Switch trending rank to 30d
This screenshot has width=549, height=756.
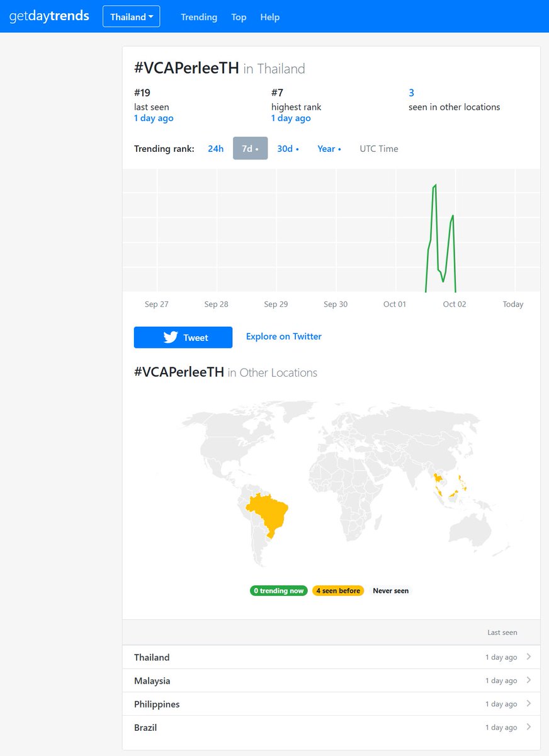click(288, 149)
